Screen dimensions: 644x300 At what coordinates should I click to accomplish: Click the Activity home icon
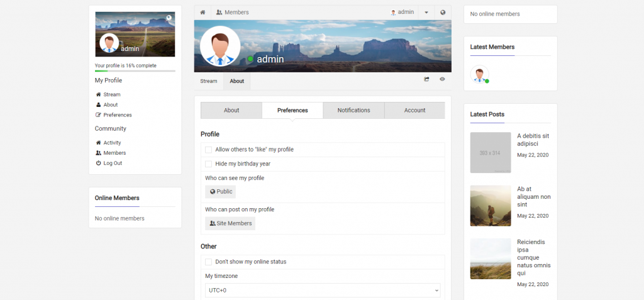[98, 143]
